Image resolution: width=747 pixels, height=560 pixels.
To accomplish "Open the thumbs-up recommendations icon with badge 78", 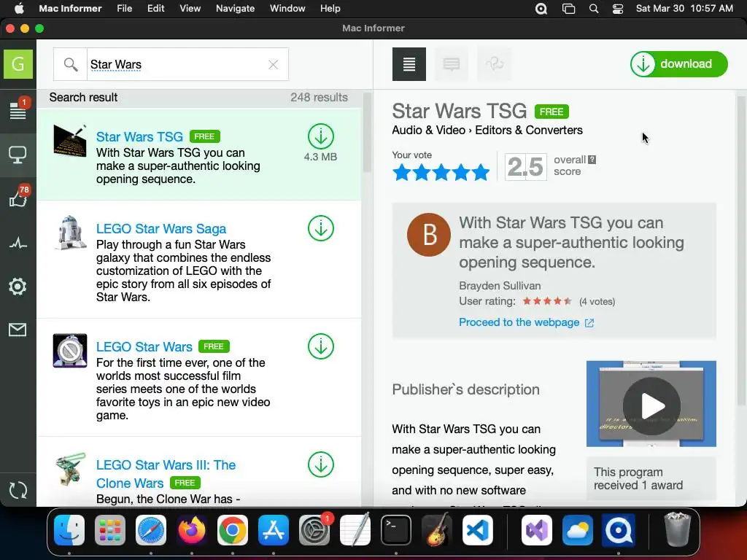I will pos(18,197).
